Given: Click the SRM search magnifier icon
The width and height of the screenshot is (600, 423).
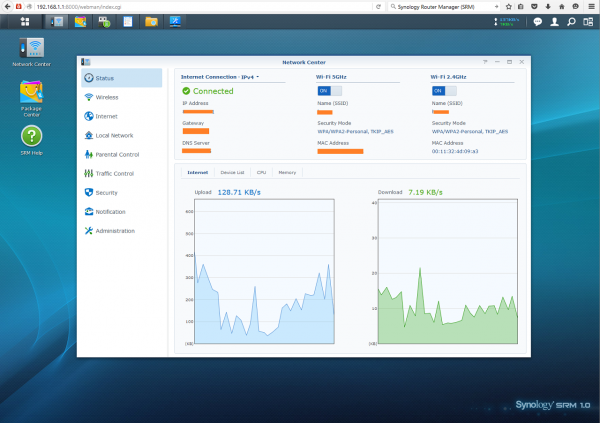Looking at the screenshot, I should pos(571,22).
